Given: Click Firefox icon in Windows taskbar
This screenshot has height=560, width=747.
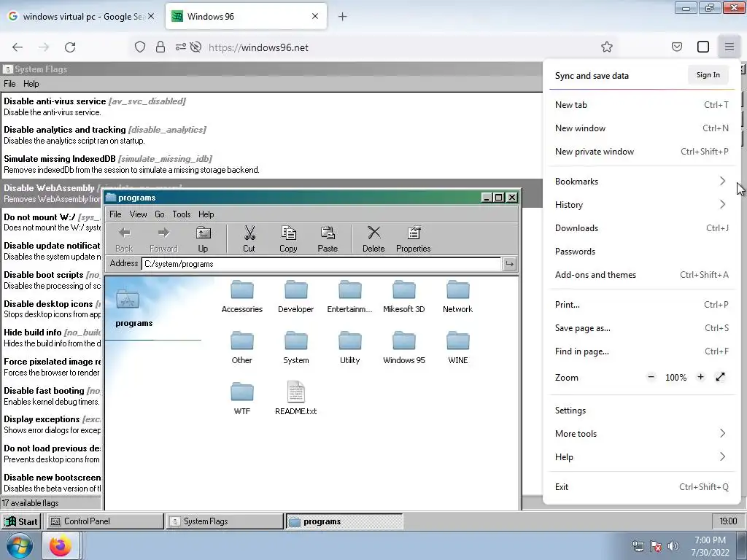Looking at the screenshot, I should click(60, 546).
